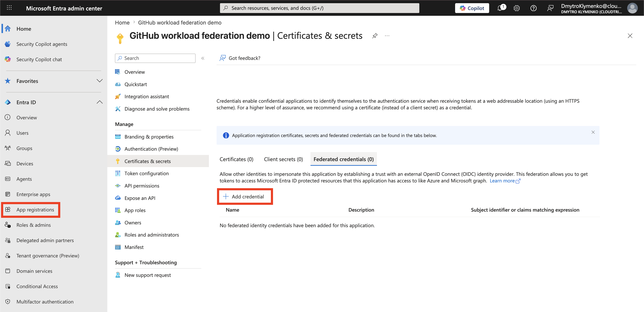Image resolution: width=644 pixels, height=312 pixels.
Task: Open Tenant governance (Preview)
Action: pyautogui.click(x=47, y=256)
